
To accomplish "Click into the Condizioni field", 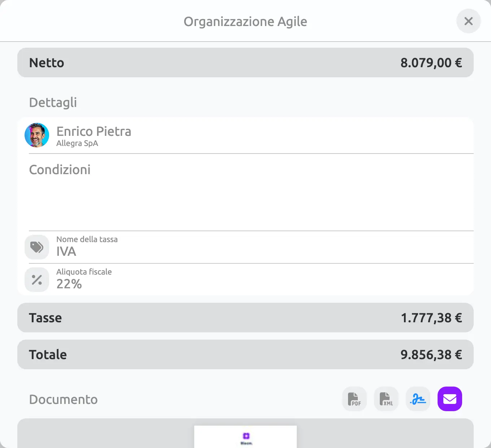I will [x=251, y=193].
